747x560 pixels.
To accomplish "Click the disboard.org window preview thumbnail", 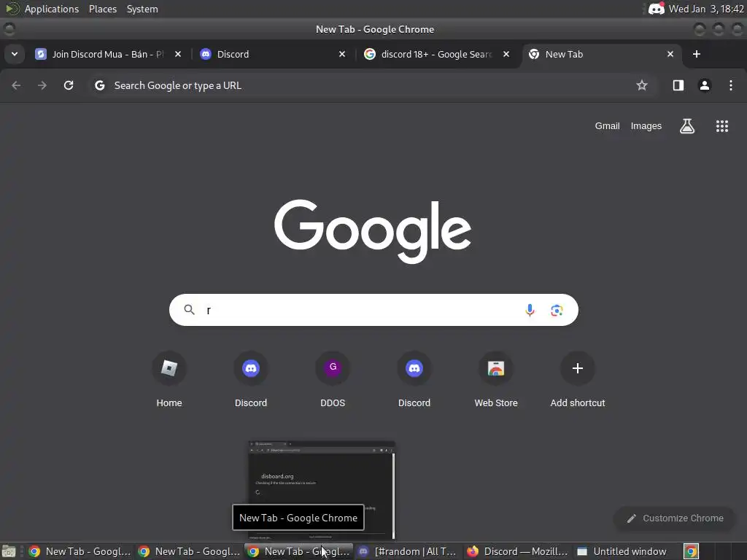I will pos(322,490).
